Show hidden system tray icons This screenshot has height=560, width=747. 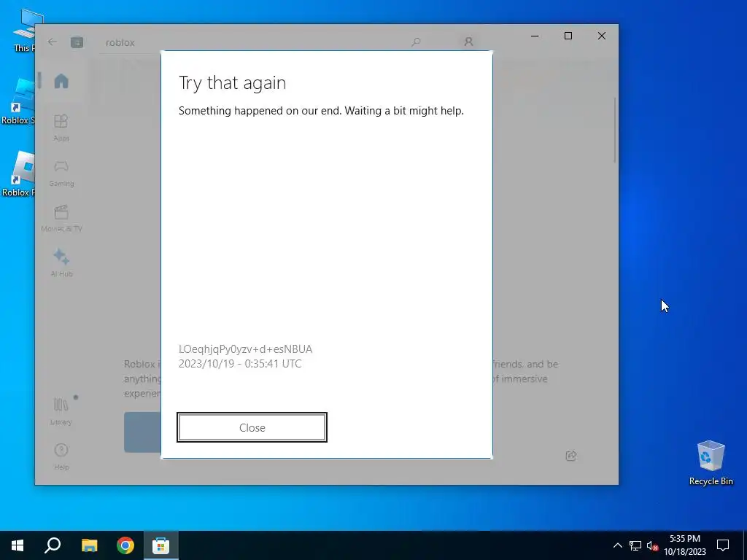pyautogui.click(x=617, y=545)
